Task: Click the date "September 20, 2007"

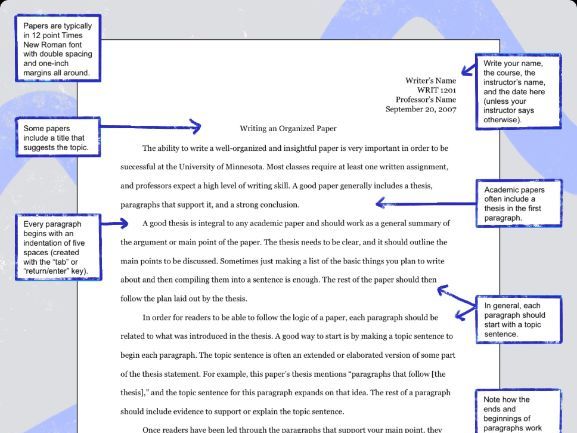Action: coord(421,109)
